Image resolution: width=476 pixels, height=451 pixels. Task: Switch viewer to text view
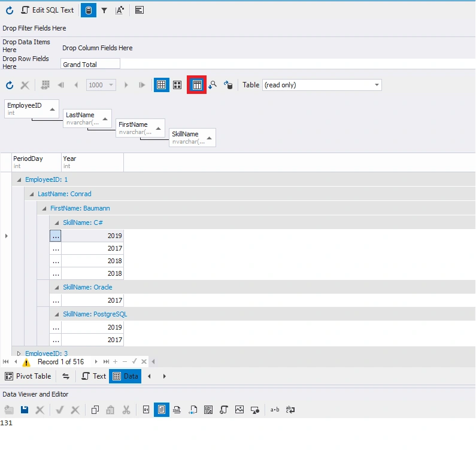pos(162,410)
